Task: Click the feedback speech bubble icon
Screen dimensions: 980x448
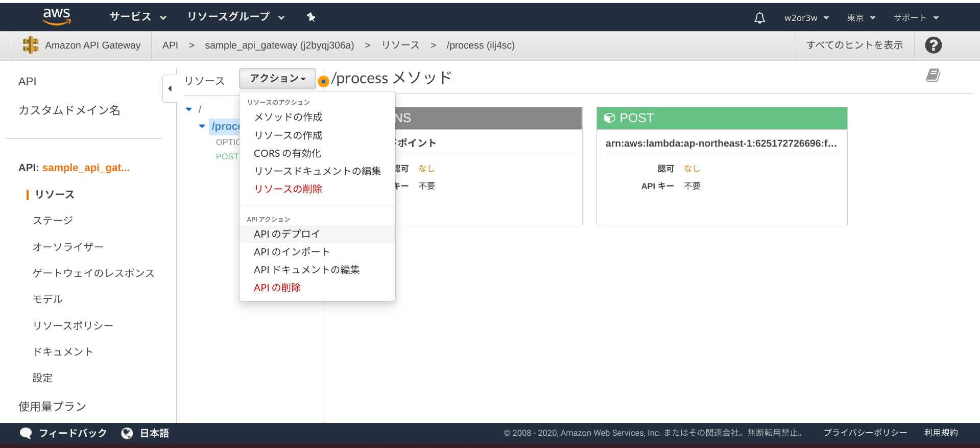Action: (26, 433)
